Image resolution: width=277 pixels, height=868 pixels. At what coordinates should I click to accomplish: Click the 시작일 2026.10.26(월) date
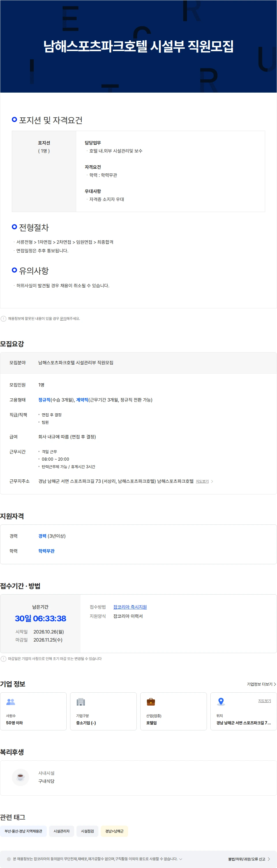tap(48, 632)
